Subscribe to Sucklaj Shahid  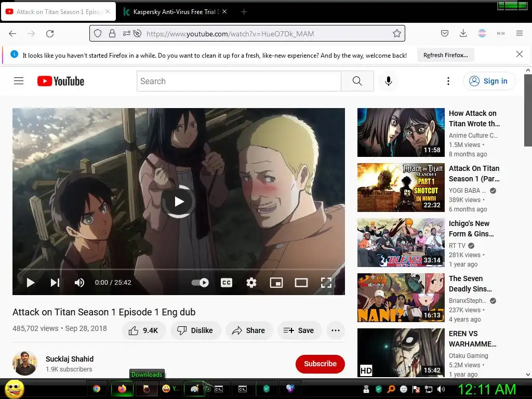click(320, 364)
